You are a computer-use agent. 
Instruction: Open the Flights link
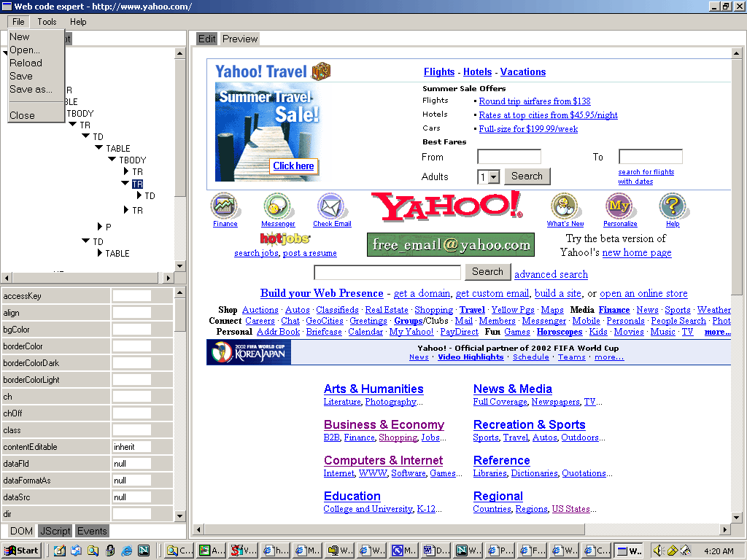439,72
